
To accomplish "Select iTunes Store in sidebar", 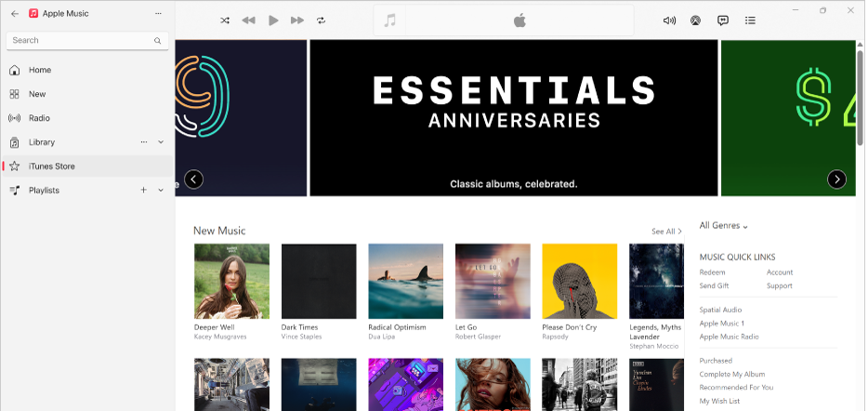I will point(87,166).
